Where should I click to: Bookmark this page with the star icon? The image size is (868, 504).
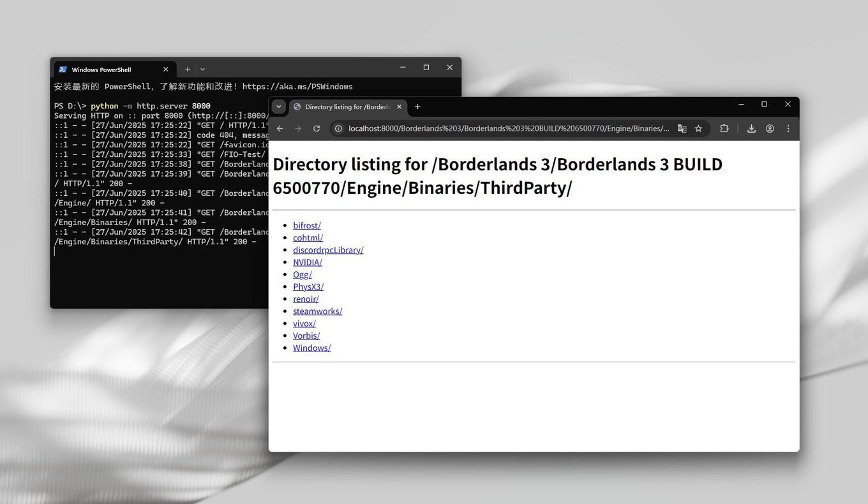698,128
